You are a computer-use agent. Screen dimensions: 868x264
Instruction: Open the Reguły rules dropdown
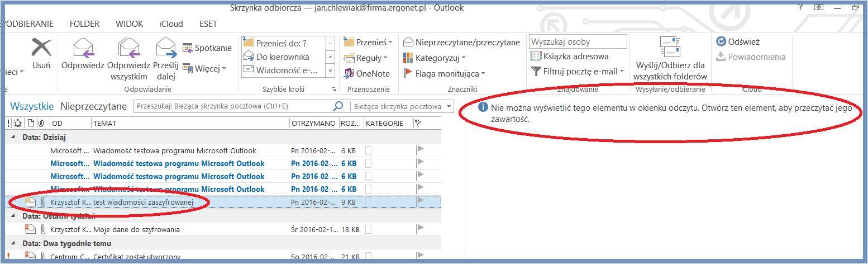365,58
